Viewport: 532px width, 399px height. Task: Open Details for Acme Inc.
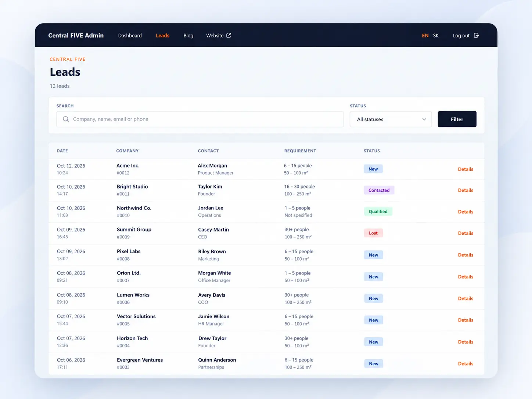(x=465, y=169)
